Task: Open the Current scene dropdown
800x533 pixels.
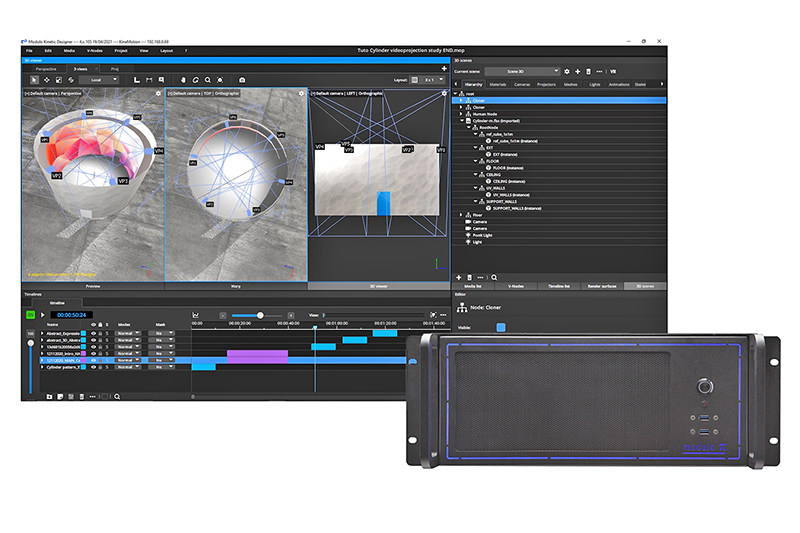Action: coord(520,72)
